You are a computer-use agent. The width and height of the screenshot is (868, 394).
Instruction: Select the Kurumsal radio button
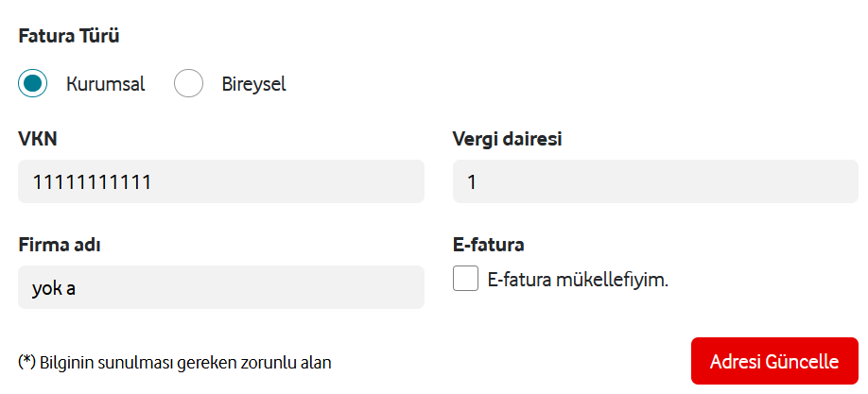[33, 83]
